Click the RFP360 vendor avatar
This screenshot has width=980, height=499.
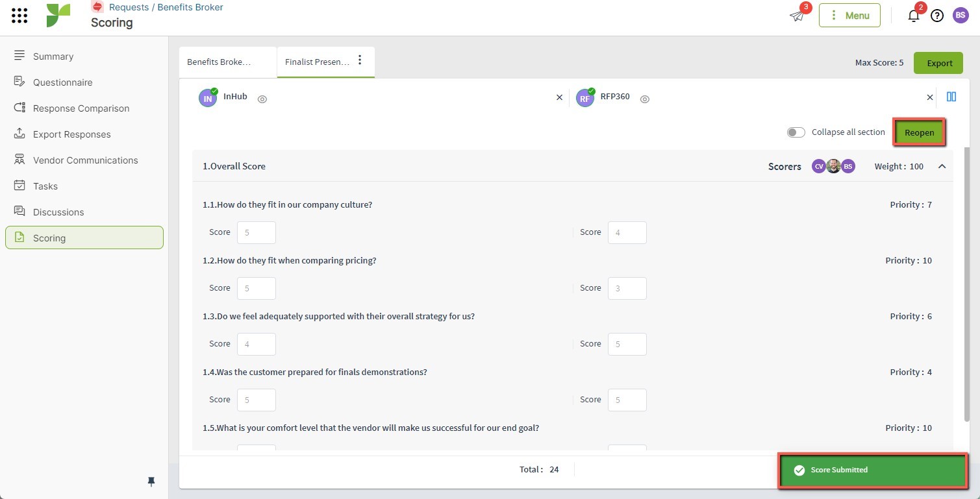pyautogui.click(x=585, y=98)
